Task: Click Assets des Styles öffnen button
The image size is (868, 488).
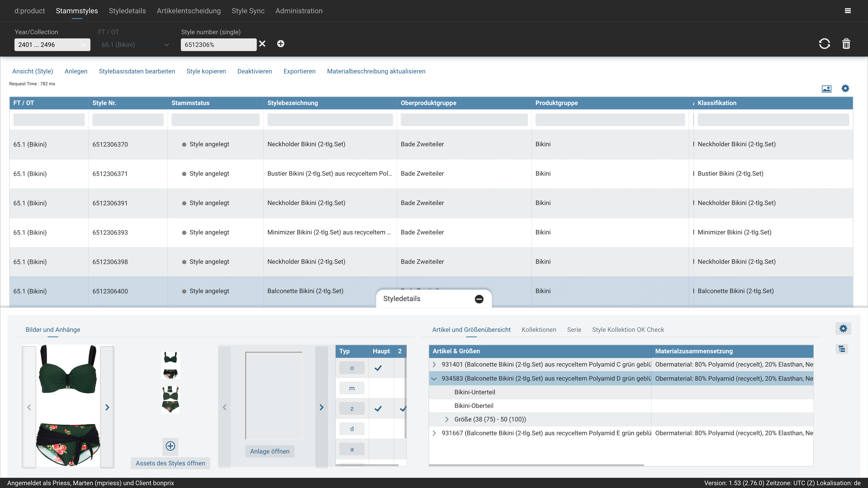Action: coord(170,463)
